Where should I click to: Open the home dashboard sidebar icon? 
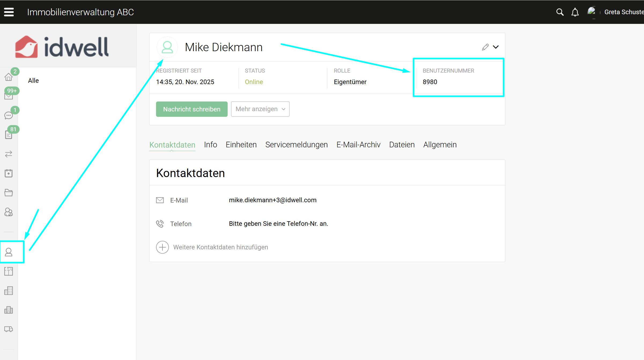9,77
